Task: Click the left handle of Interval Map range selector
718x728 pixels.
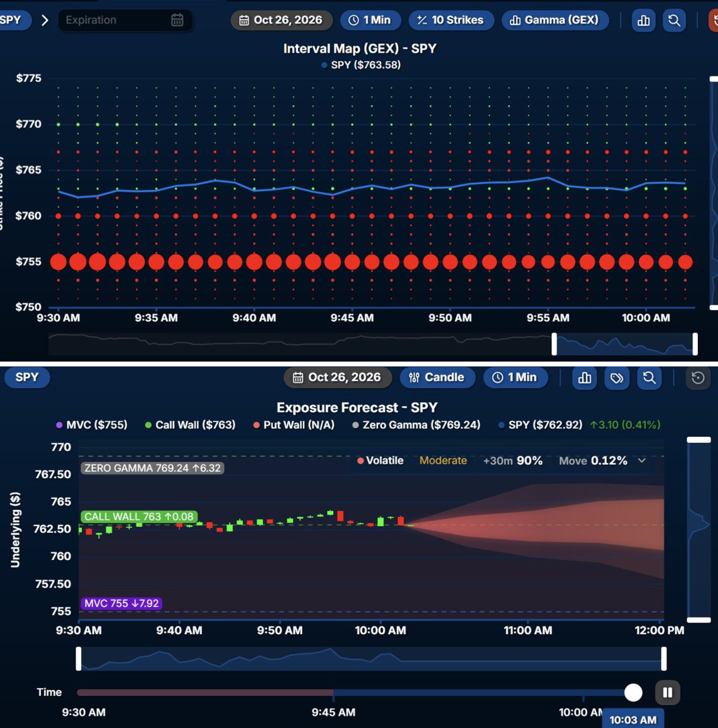Action: [554, 344]
